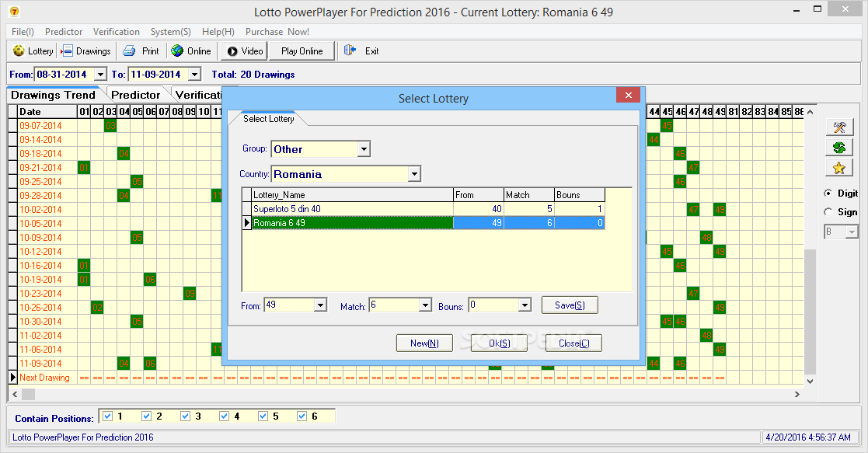Toggle Contain Positions checkbox 6
Image resolution: width=868 pixels, height=453 pixels.
[302, 416]
